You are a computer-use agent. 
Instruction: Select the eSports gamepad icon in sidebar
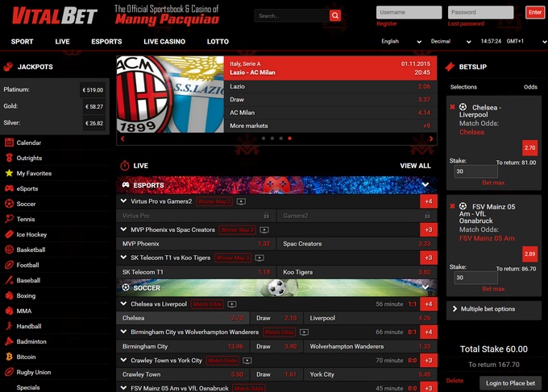click(x=9, y=188)
